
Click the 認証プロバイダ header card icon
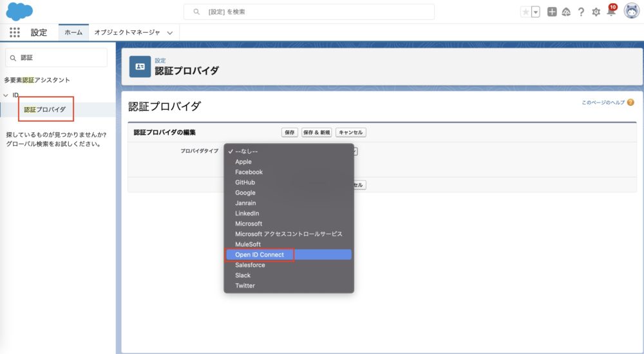[140, 66]
